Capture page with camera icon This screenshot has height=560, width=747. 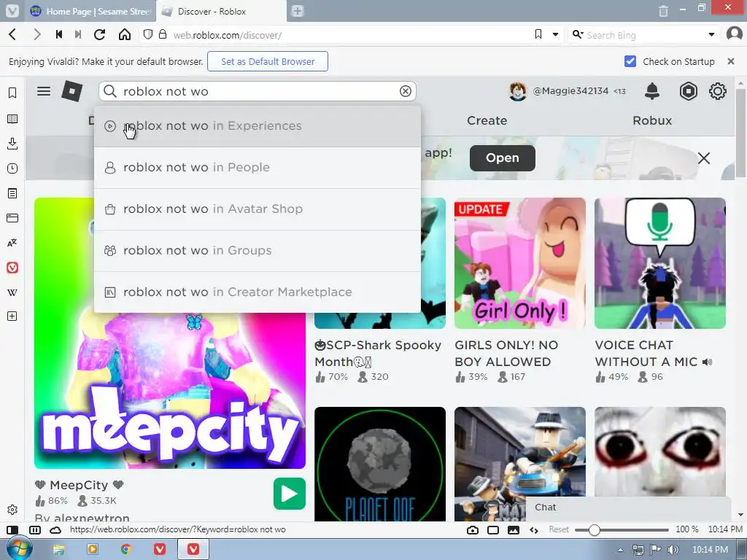tap(473, 530)
